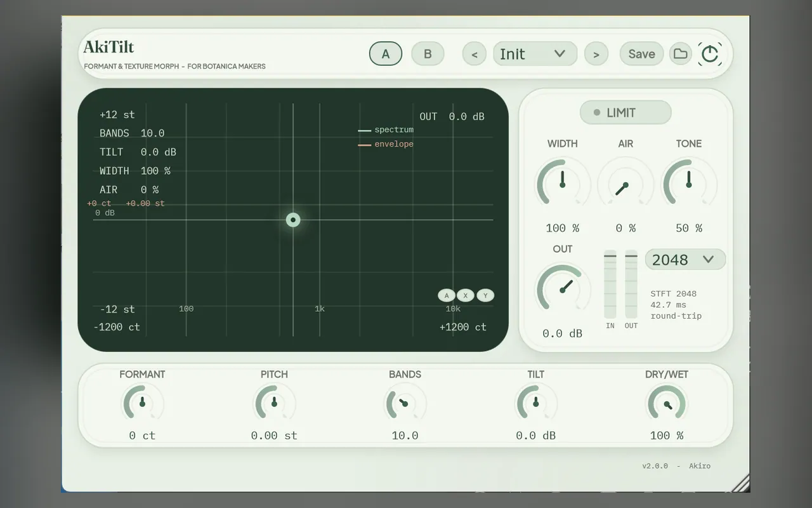Click the +1200 ct axis label
The height and width of the screenshot is (508, 812).
[x=463, y=327]
